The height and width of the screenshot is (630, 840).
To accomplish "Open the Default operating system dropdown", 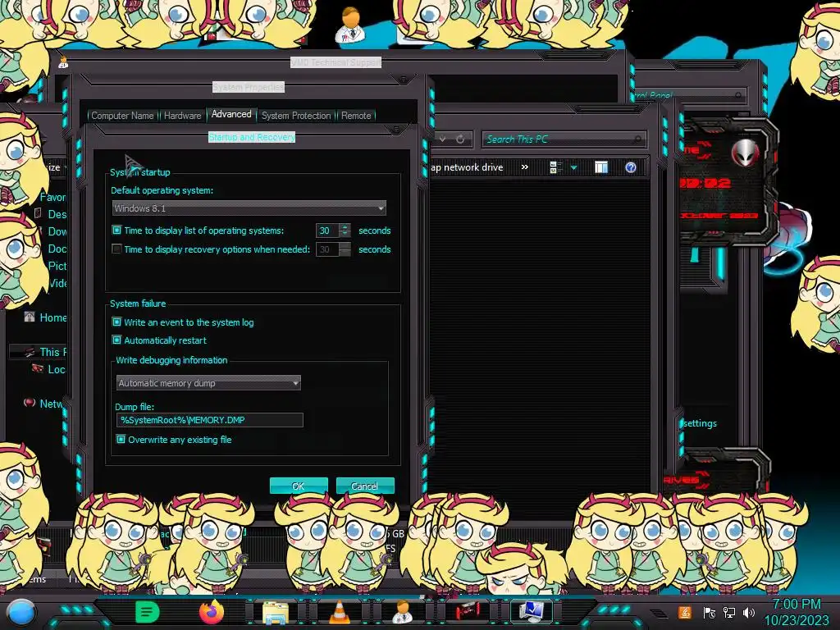I will coord(249,208).
